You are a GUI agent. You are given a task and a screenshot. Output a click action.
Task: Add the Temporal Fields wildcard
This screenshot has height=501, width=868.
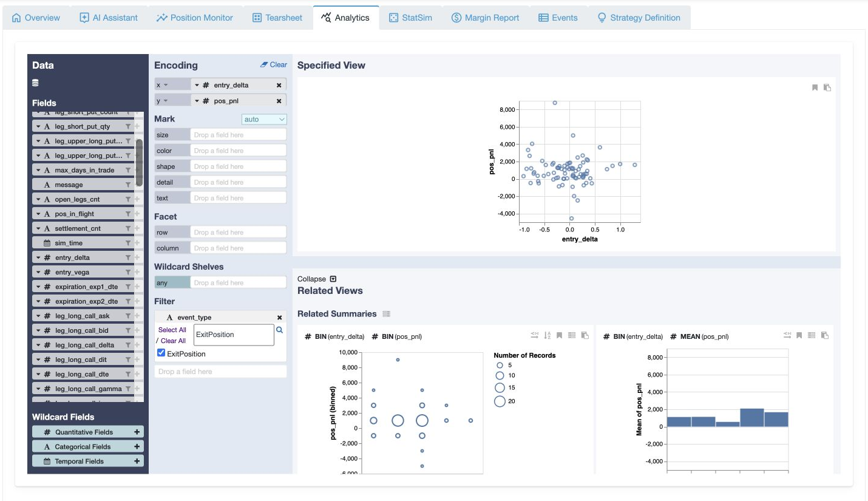click(x=137, y=462)
